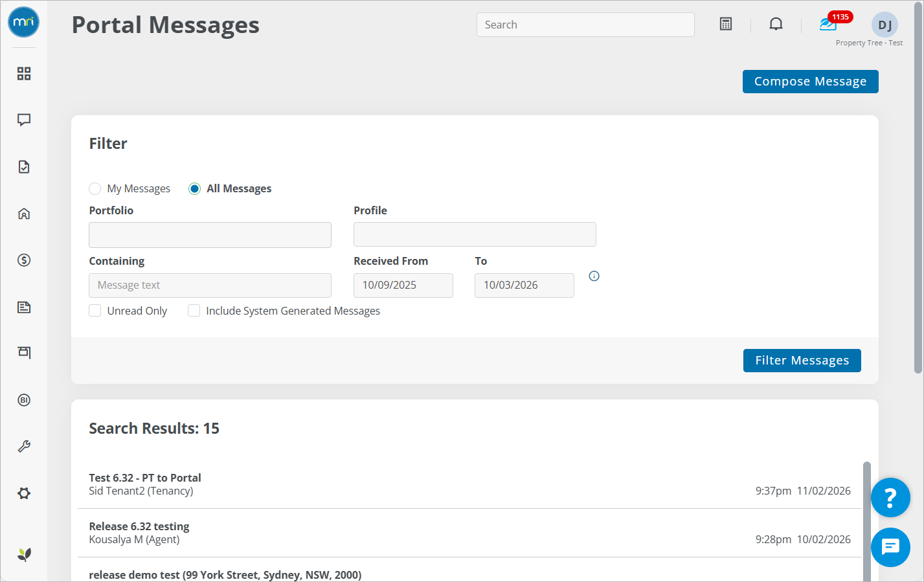
Task: Select the My Messages radio button
Action: 95,188
